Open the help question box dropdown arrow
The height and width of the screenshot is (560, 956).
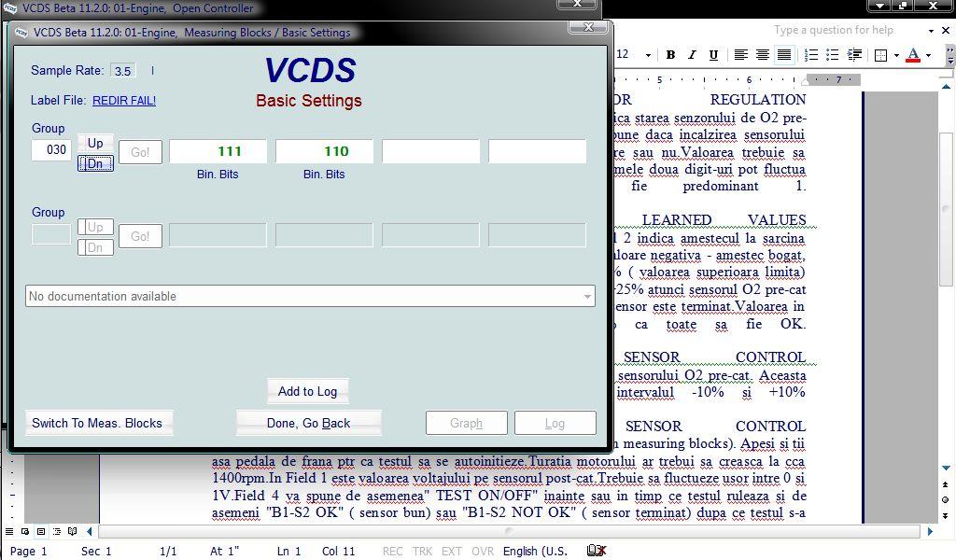(931, 31)
